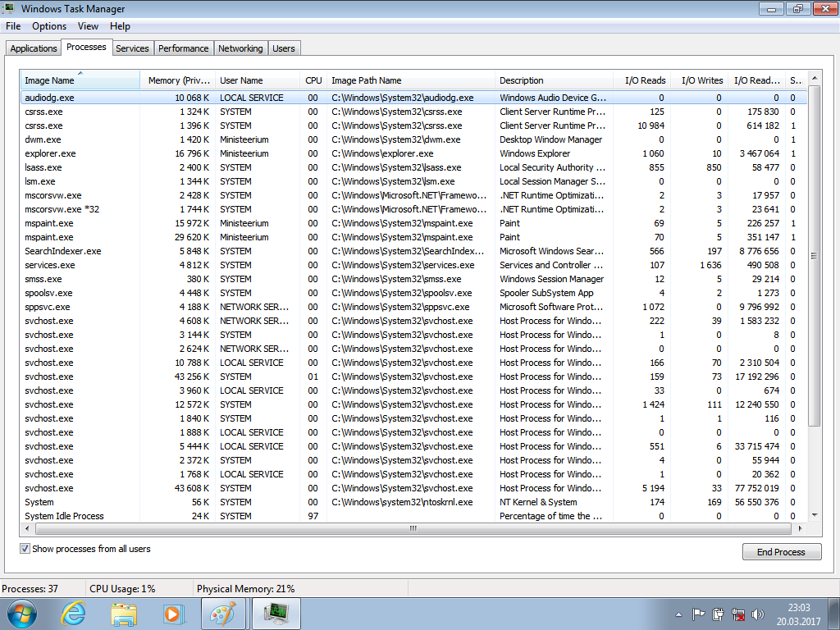
Task: Sort by Description column header
Action: pos(554,80)
